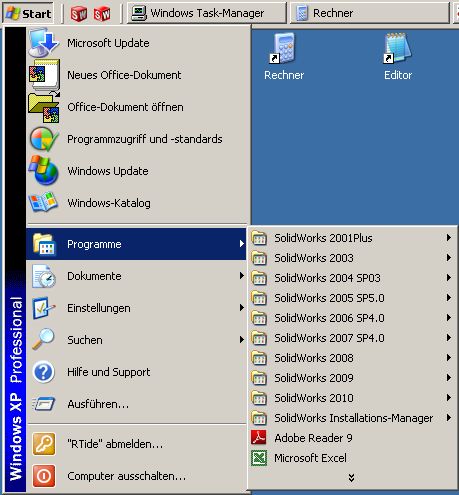Screen dimensions: 459x495
Task: Expand the SolidWorks 2009 submenu arrow
Action: tap(449, 378)
